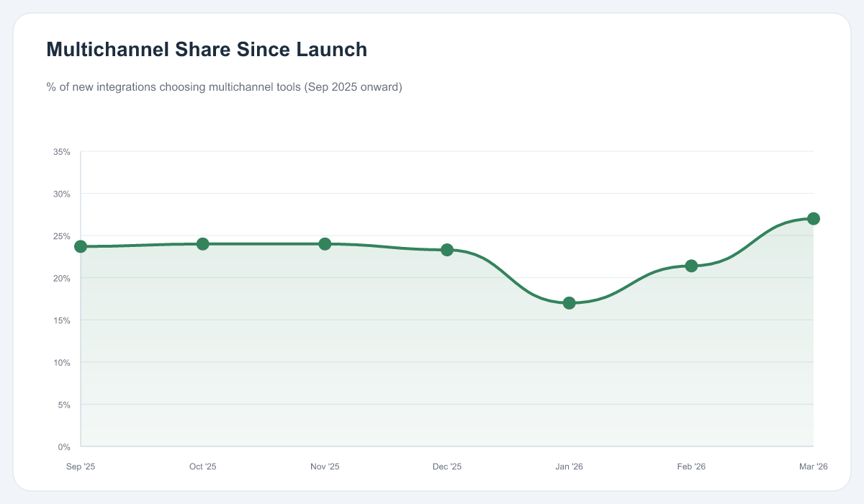
Task: Click the highest data point at Mar '26
Action: [x=814, y=217]
